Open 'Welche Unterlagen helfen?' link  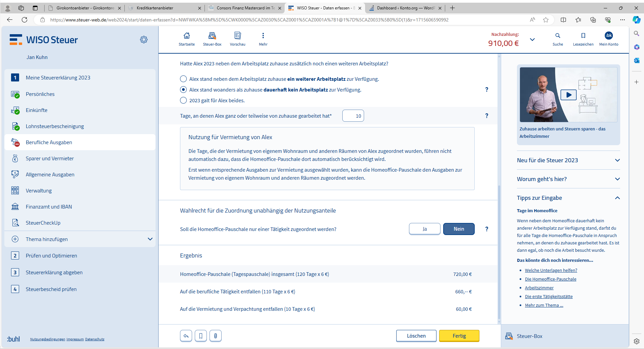[x=551, y=270]
